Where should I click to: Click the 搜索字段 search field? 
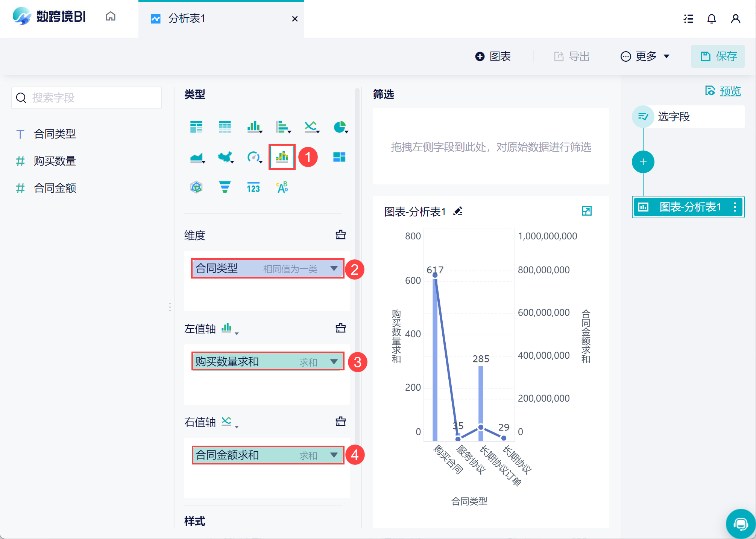(x=87, y=98)
